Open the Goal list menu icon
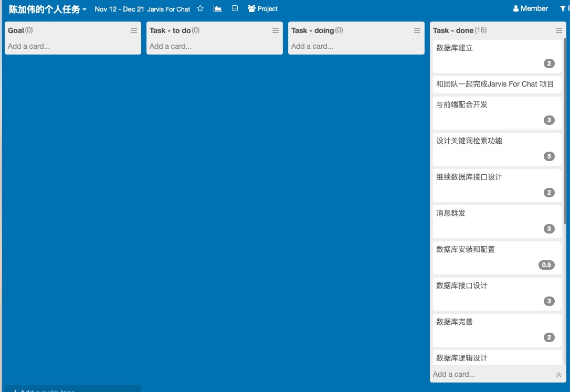Viewport: 570px width, 392px height. pos(134,30)
